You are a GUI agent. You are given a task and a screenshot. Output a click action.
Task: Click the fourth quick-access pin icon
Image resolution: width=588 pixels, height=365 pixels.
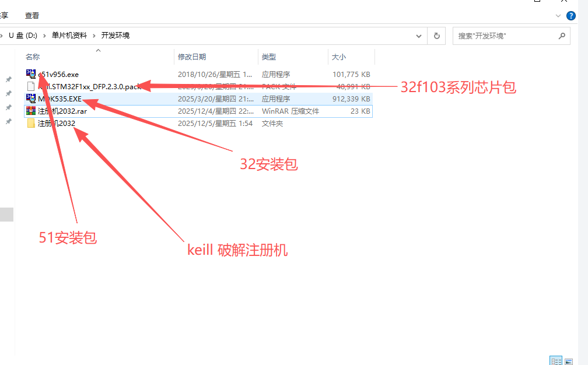(x=8, y=121)
